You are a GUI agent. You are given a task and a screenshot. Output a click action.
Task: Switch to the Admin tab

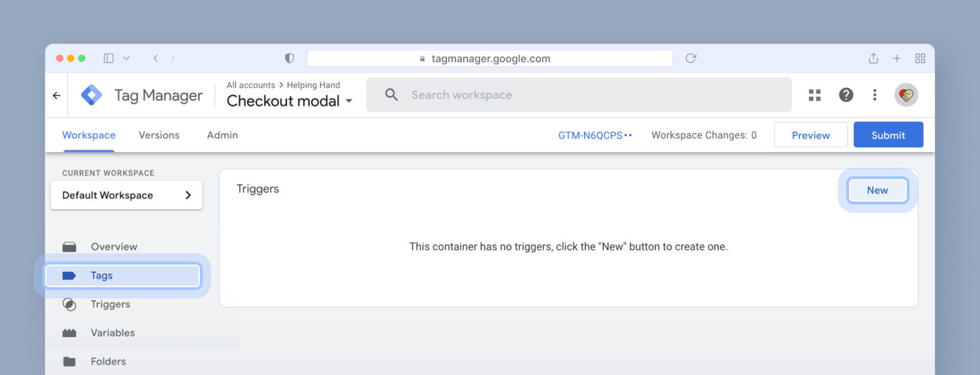tap(222, 135)
